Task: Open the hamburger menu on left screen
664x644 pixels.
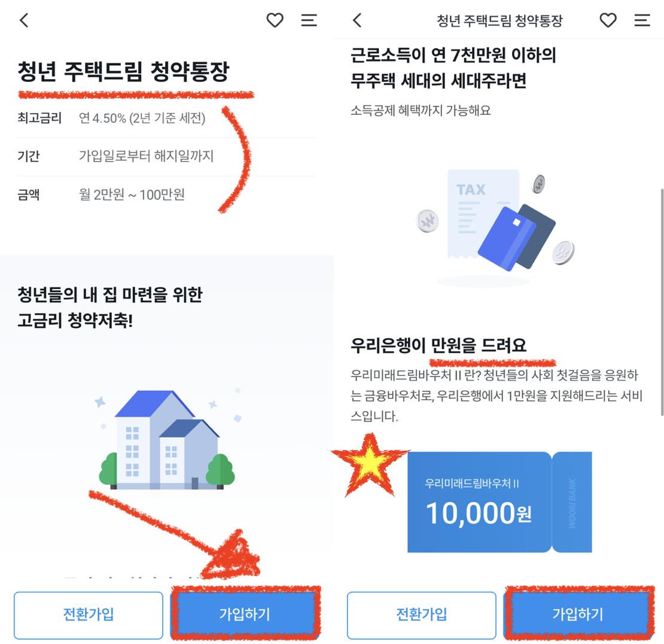Action: click(309, 20)
